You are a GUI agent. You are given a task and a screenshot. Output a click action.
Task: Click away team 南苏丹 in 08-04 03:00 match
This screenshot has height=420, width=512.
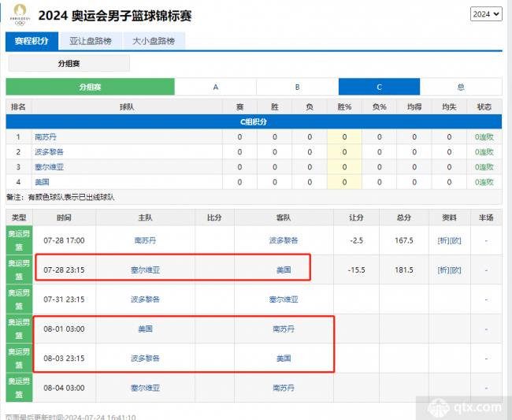[x=284, y=388]
